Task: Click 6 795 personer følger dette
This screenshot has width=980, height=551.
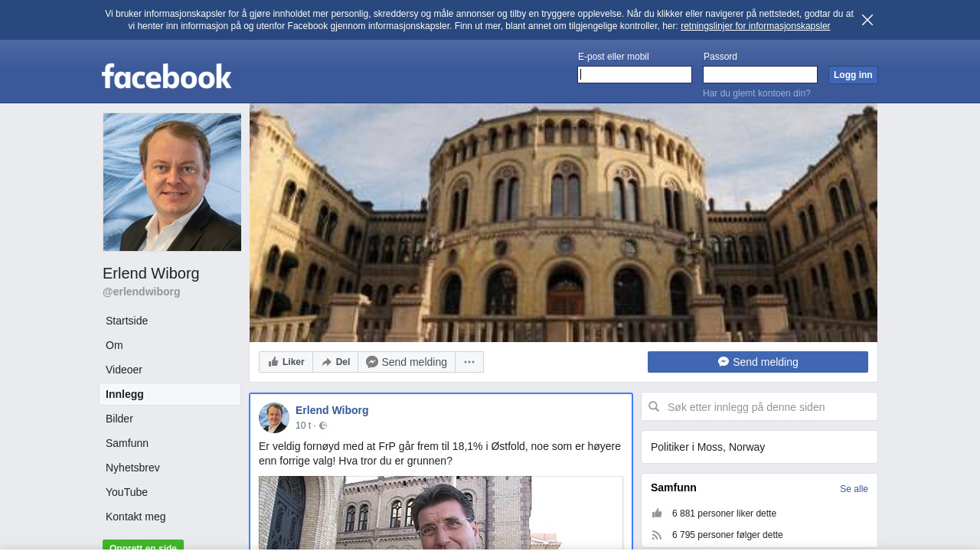Action: pos(727,535)
